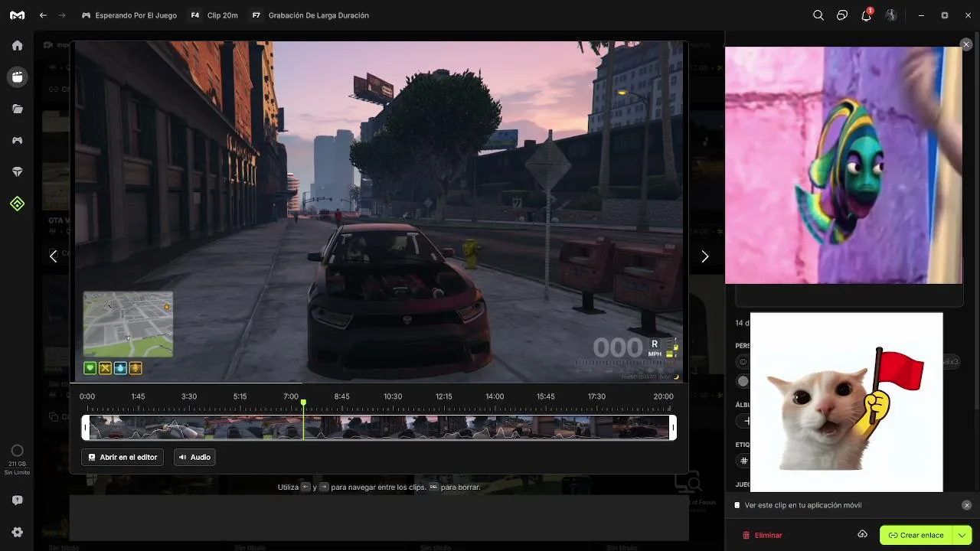980x551 pixels.
Task: Click the 1:45 timeline label
Action: click(138, 396)
